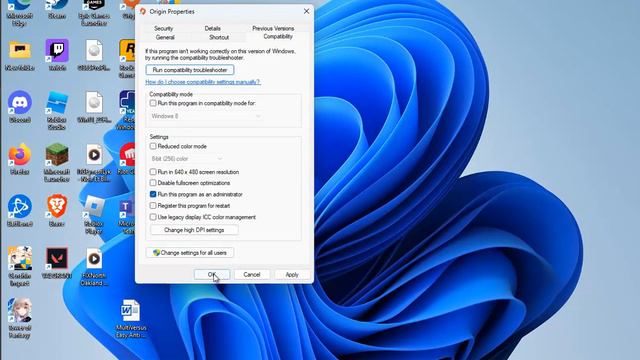The width and height of the screenshot is (640, 360).
Task: Switch to the Details tab
Action: click(212, 29)
